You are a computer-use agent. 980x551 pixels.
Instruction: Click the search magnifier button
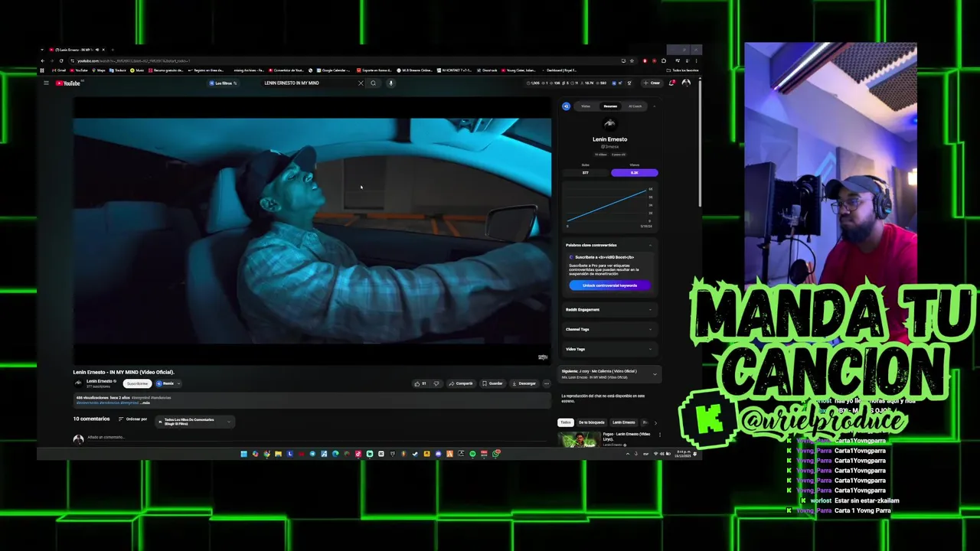click(x=374, y=83)
